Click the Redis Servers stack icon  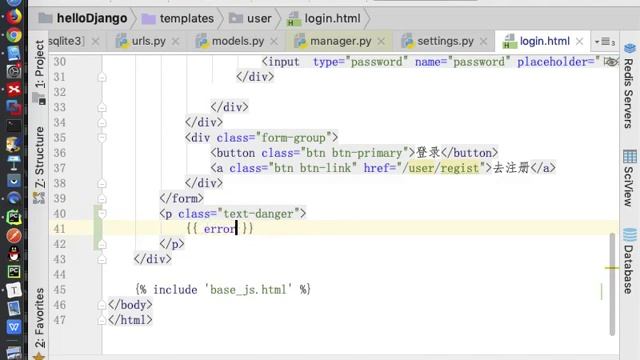point(629,49)
